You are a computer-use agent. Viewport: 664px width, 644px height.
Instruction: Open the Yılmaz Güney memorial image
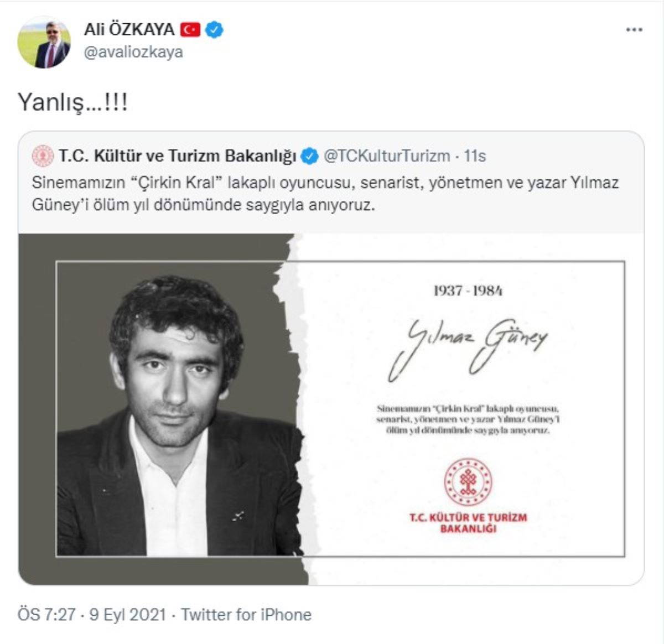coord(331,409)
